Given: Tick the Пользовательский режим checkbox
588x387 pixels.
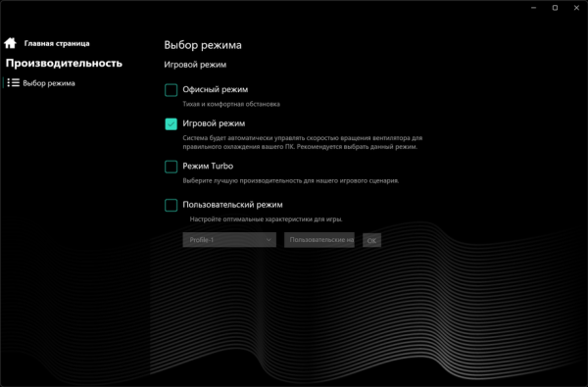Looking at the screenshot, I should coord(171,205).
